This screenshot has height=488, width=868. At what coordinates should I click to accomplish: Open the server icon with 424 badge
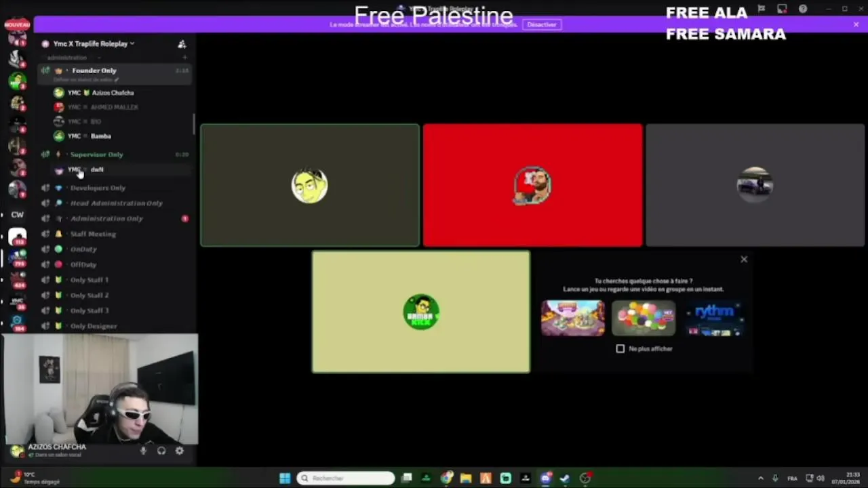tap(17, 279)
